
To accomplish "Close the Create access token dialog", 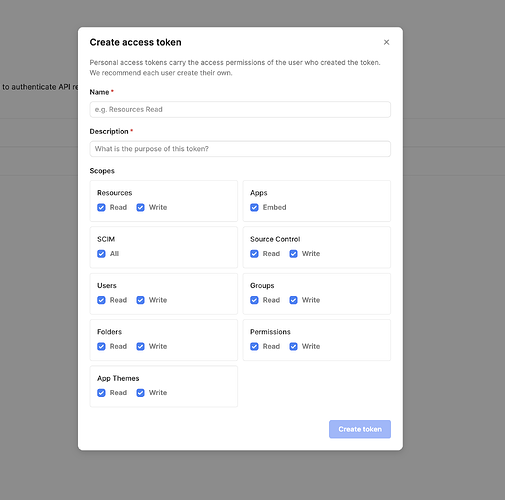I will click(x=386, y=42).
